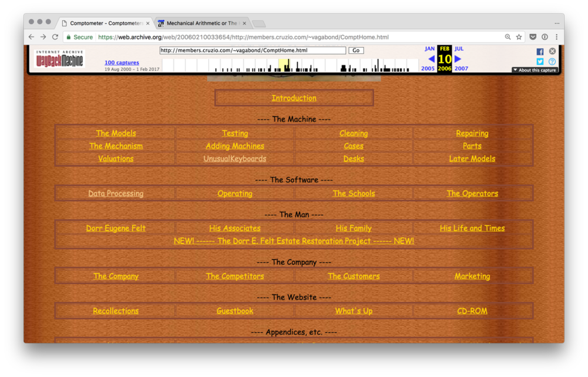Screen dimensions: 588x377
Task: Open the UnusualKeyboards link
Action: 235,159
